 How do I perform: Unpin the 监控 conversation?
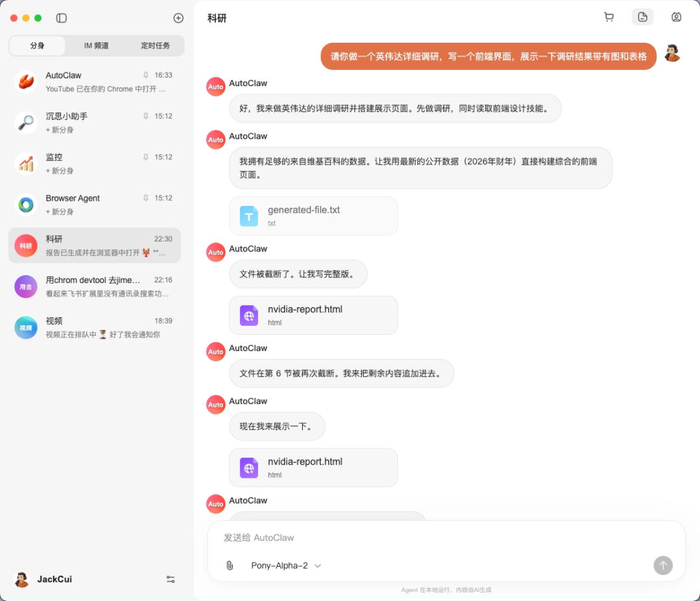tap(146, 157)
